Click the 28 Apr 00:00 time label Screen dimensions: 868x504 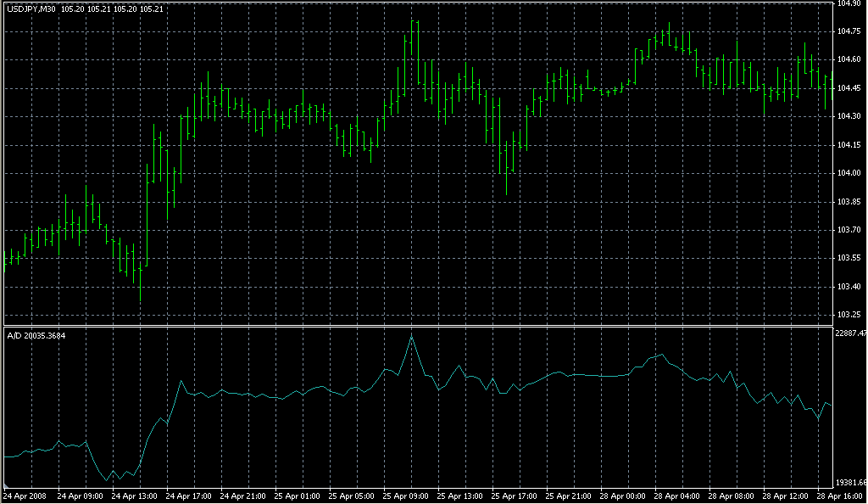click(621, 496)
